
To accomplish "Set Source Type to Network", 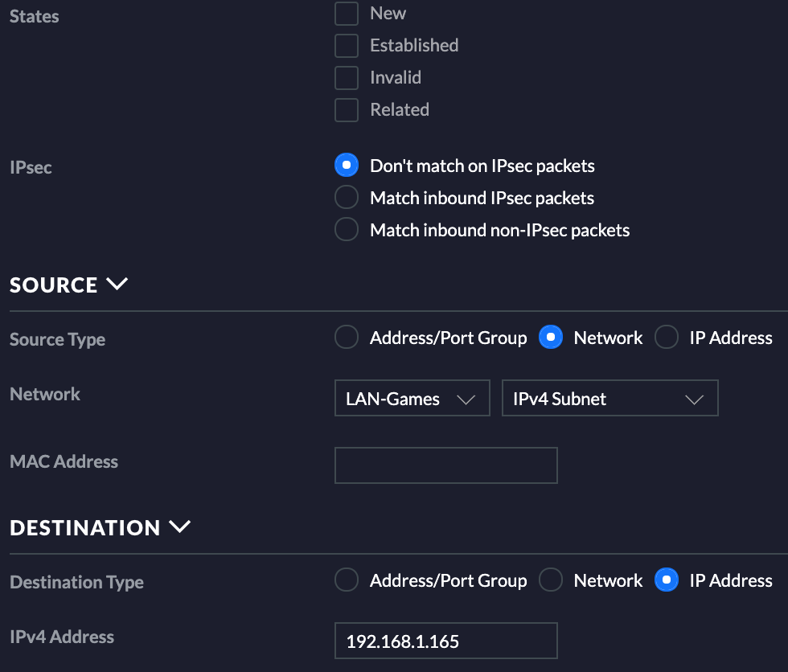I will [550, 337].
